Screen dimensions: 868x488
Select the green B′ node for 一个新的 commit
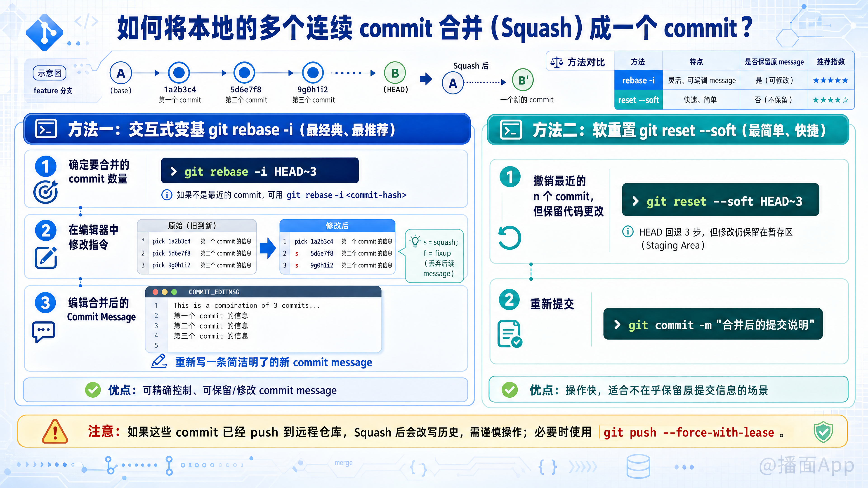tap(523, 80)
